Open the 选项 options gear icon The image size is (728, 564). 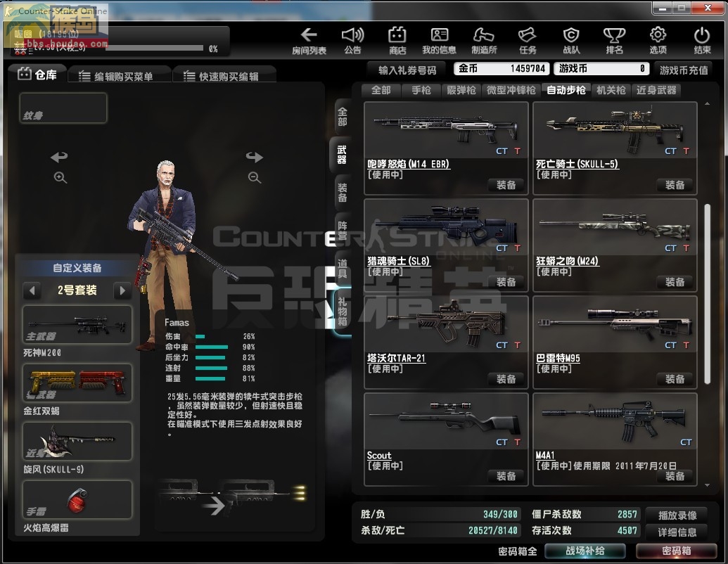point(658,41)
